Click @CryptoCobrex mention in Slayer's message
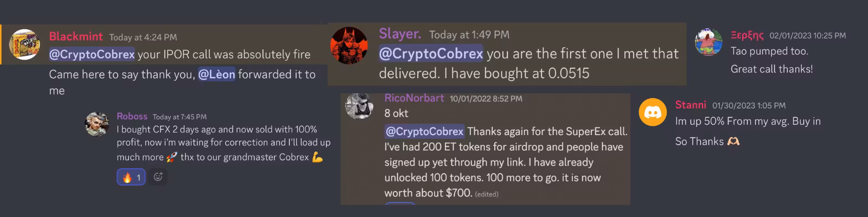868x217 pixels. coord(431,54)
